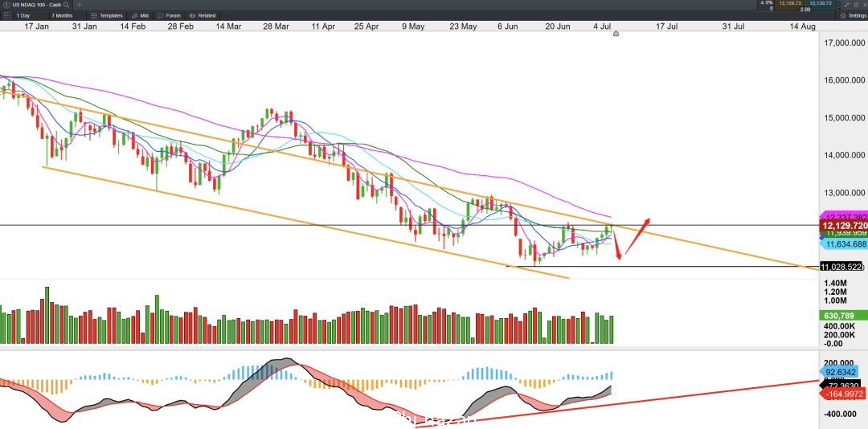
Task: Open the 7 Months range dropdown
Action: [67, 15]
